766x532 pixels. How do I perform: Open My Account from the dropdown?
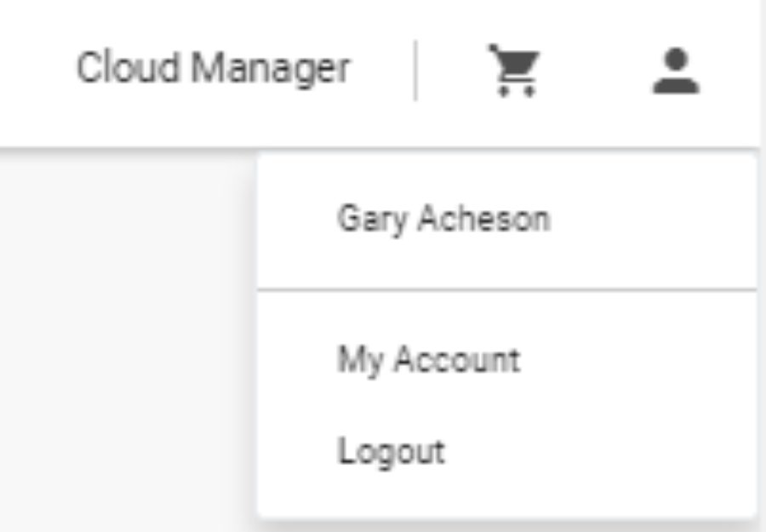[428, 361]
